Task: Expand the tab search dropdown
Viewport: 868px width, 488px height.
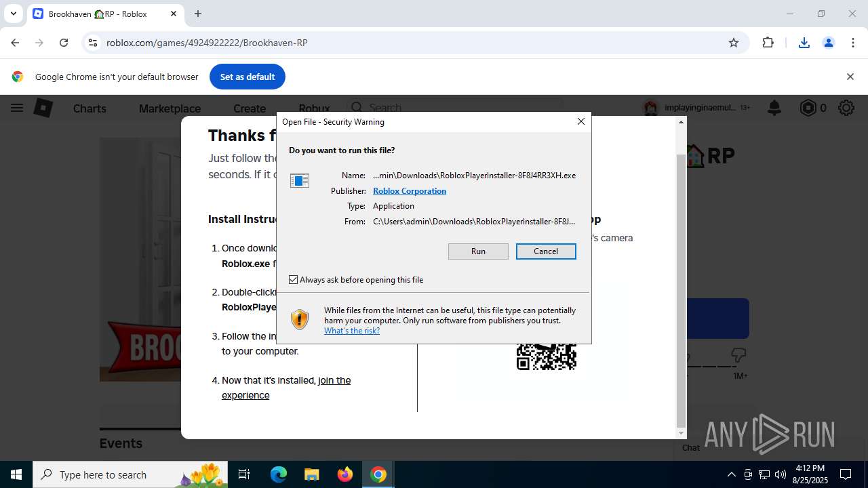Action: click(13, 14)
